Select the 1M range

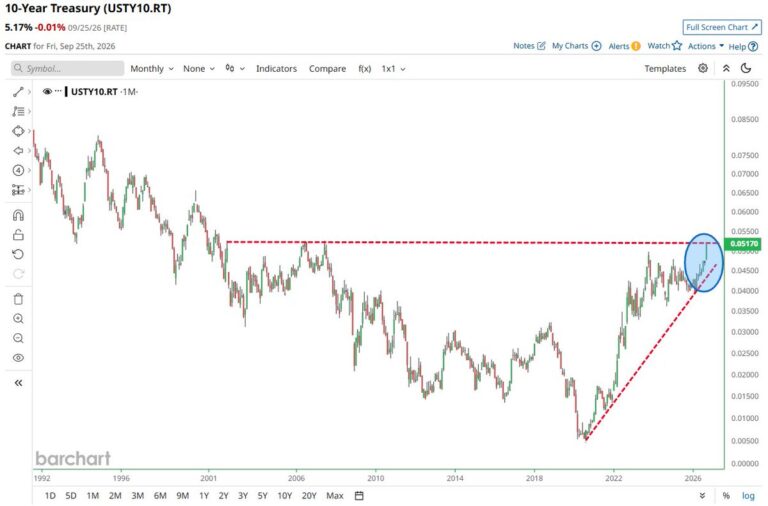[x=93, y=496]
